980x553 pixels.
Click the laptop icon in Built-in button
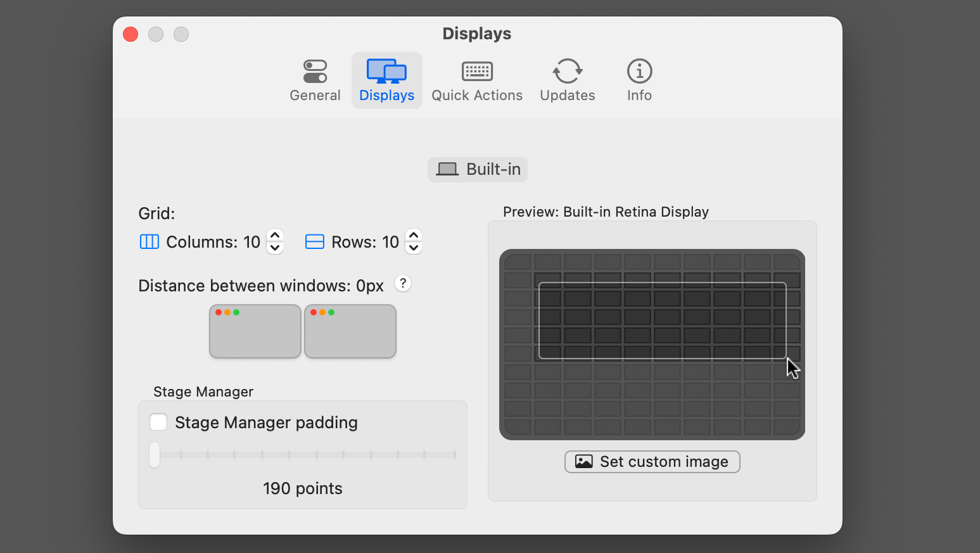pos(447,170)
